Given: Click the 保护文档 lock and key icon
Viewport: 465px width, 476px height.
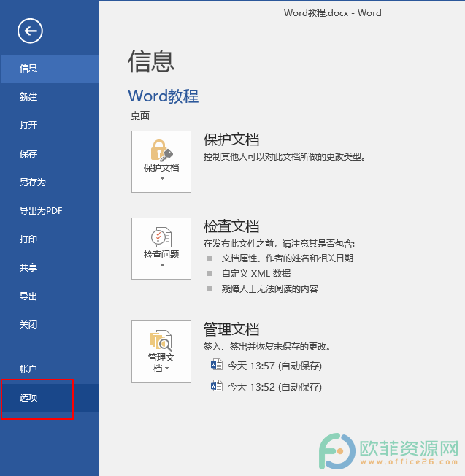Looking at the screenshot, I should tap(161, 150).
